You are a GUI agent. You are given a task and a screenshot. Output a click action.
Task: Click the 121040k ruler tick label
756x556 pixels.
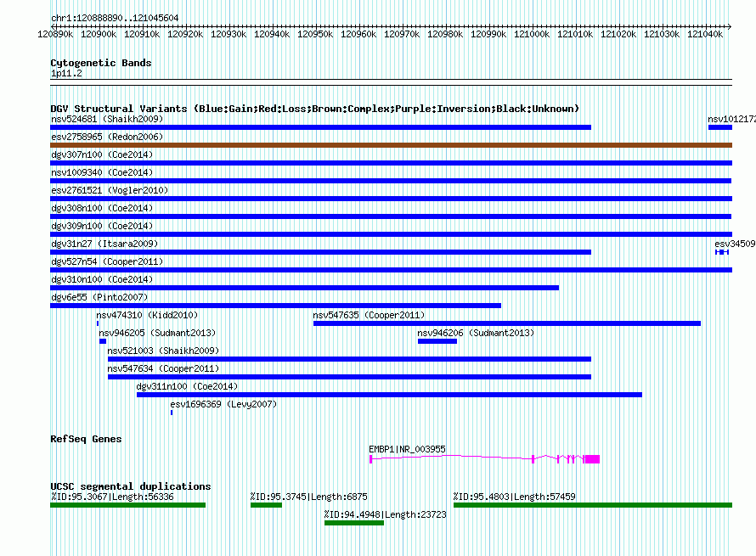click(705, 34)
